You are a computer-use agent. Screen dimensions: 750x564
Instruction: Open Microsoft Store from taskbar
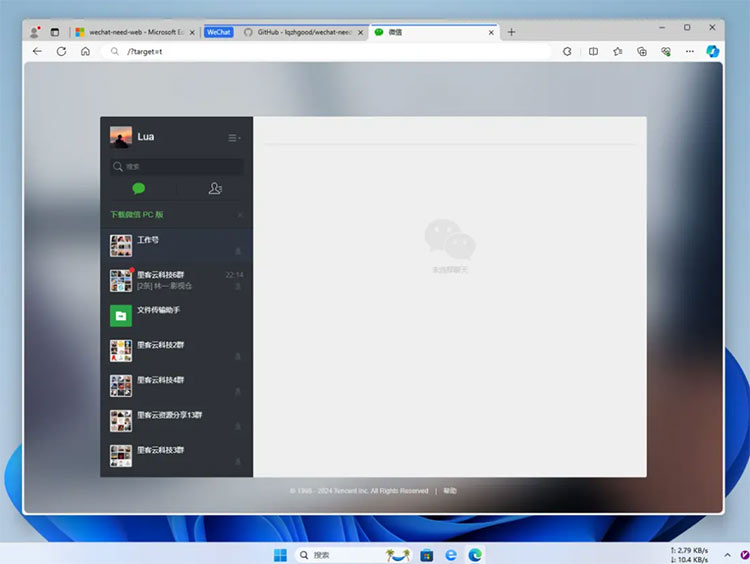coord(427,555)
